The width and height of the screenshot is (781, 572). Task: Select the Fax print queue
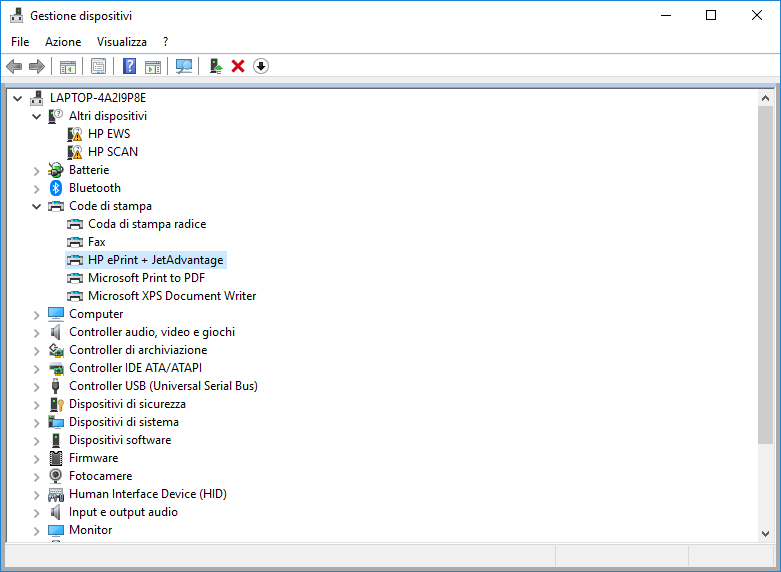click(96, 242)
